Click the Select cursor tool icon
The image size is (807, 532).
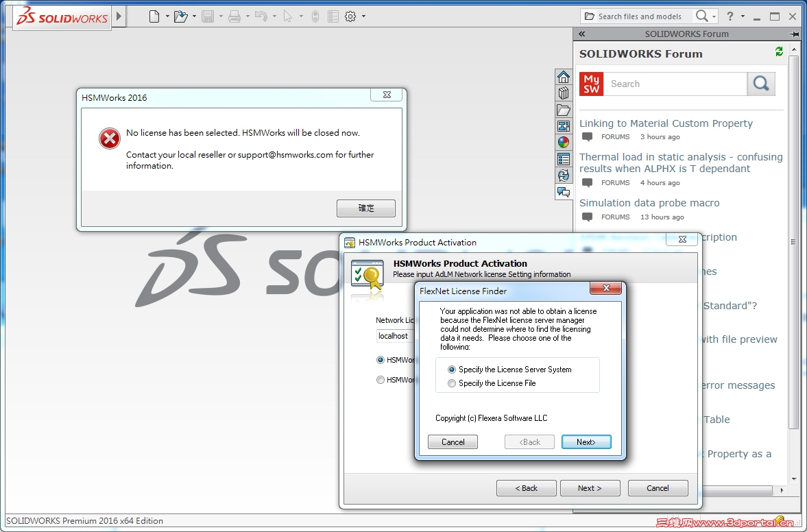[288, 16]
